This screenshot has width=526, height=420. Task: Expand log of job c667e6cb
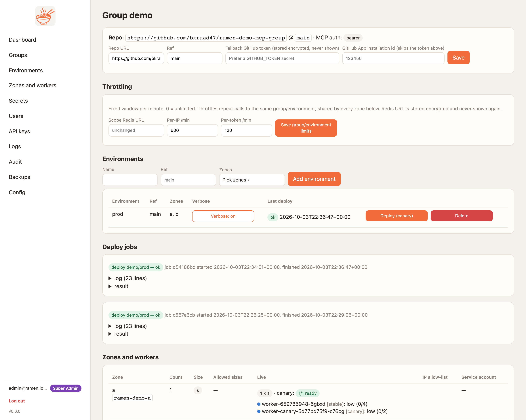128,326
